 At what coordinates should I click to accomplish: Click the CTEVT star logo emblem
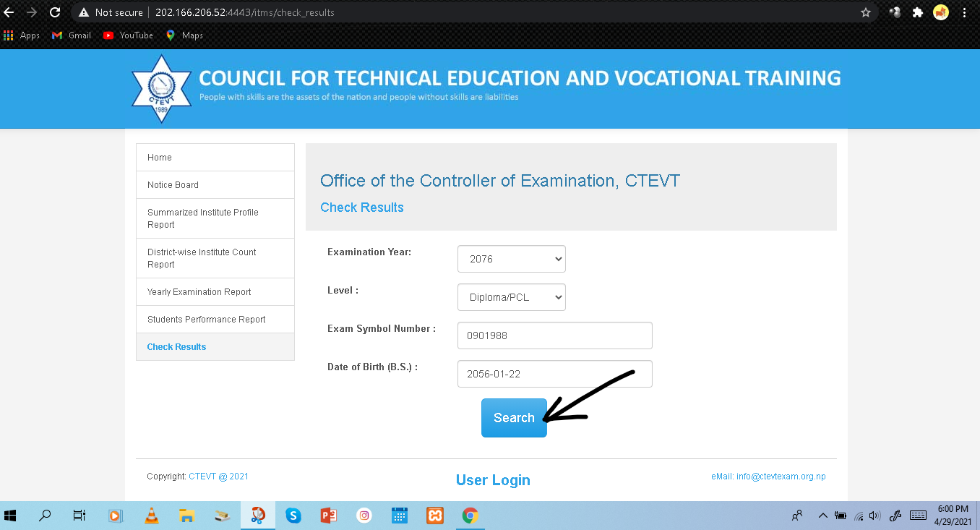point(161,88)
